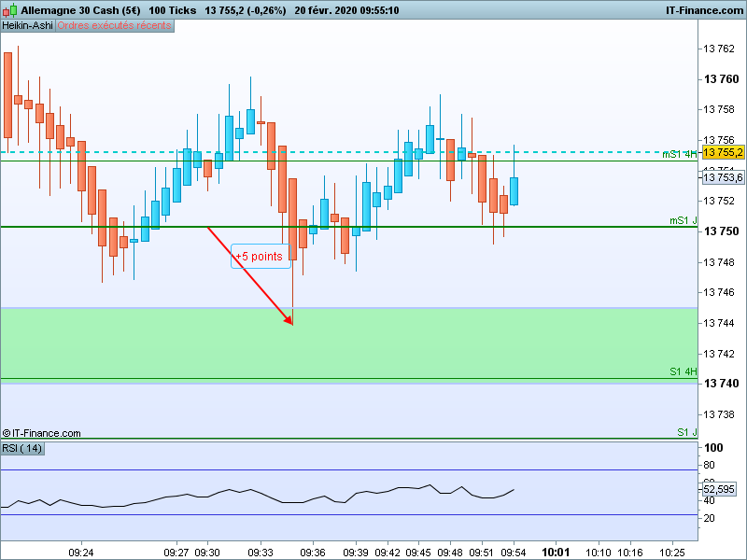The image size is (747, 560).
Task: Click the last blue candle at 09:54
Action: point(514,191)
